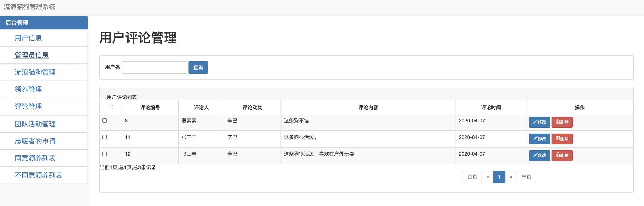The image size is (644, 206).
Task: Click the 评论人 column header
Action: point(201,107)
